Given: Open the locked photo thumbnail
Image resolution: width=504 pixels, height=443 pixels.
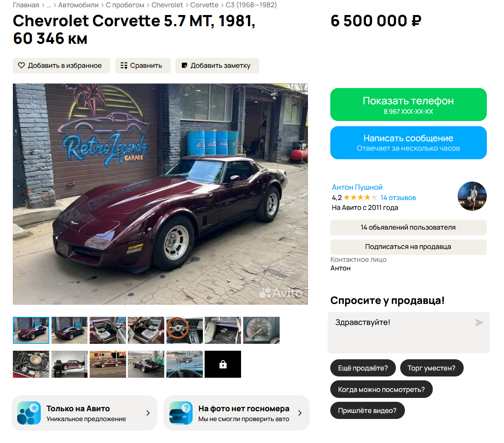Looking at the screenshot, I should pos(223,364).
